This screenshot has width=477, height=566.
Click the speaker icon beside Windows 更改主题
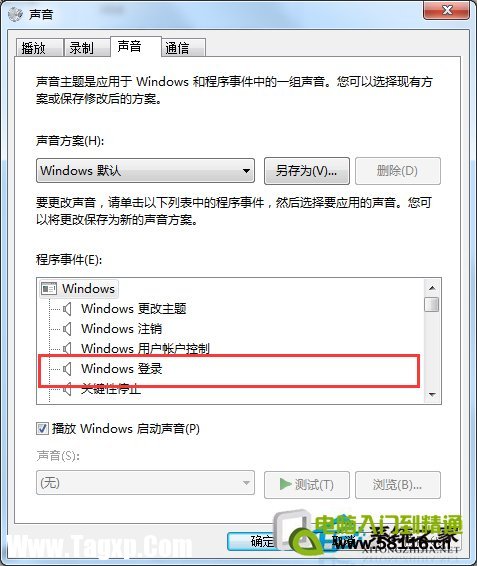[67, 309]
